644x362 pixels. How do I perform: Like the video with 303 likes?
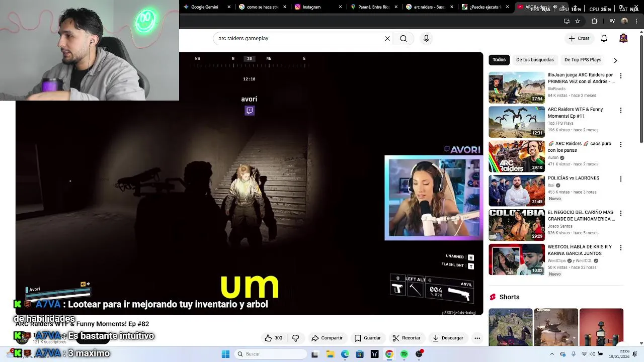pos(274,338)
